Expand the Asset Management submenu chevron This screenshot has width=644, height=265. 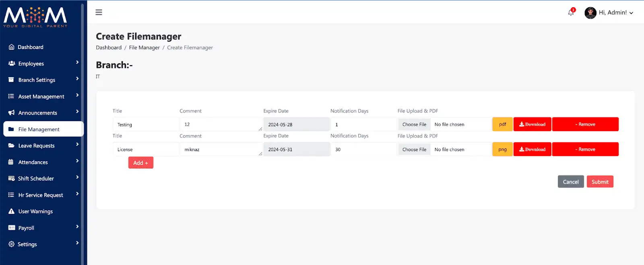click(77, 95)
